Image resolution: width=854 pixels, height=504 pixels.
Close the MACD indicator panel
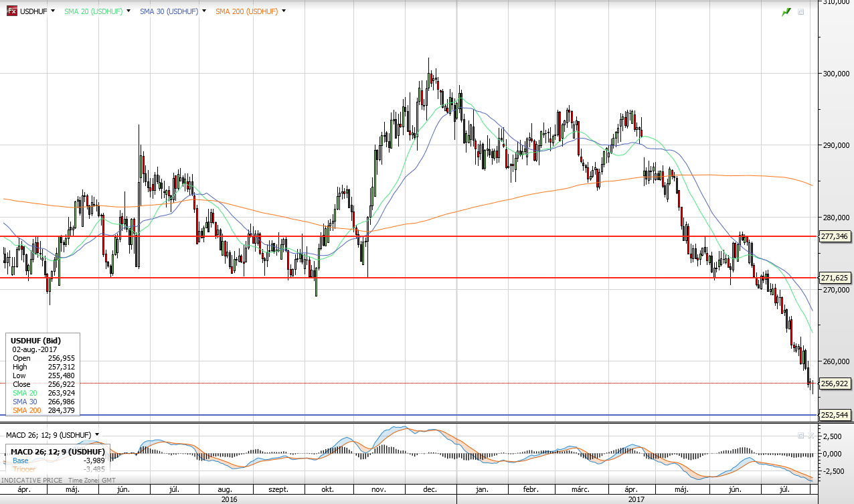point(810,435)
